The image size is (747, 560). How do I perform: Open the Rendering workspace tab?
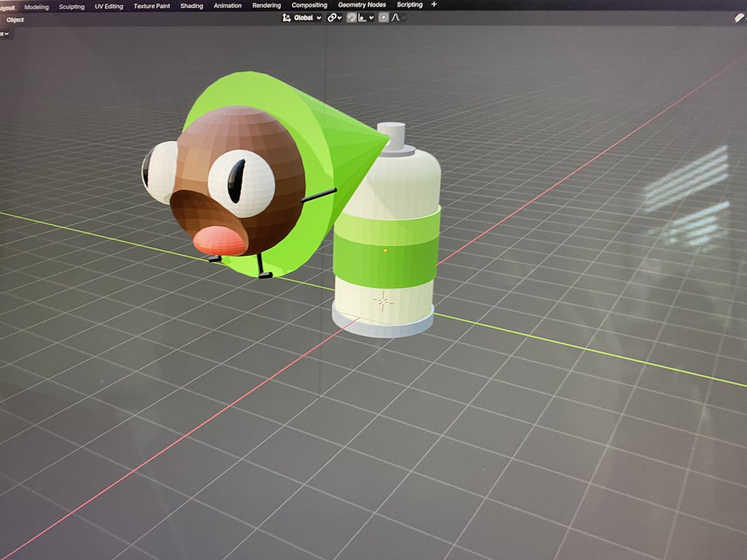coord(266,6)
